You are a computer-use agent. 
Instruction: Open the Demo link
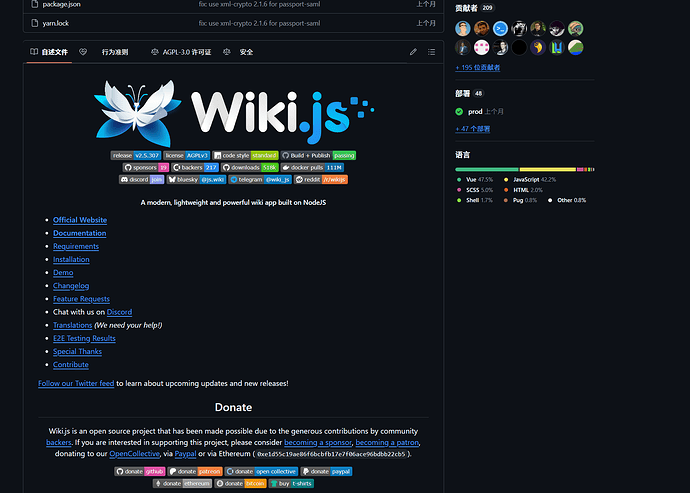63,272
